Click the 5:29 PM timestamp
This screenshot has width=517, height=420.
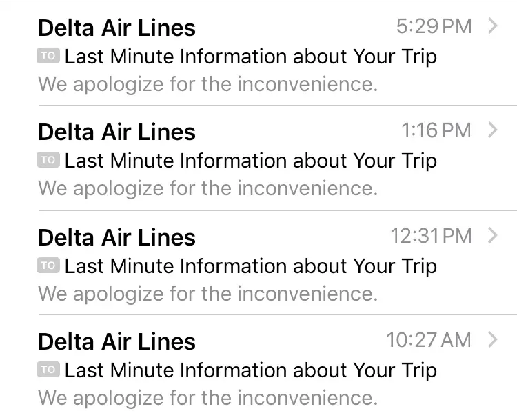pyautogui.click(x=434, y=26)
